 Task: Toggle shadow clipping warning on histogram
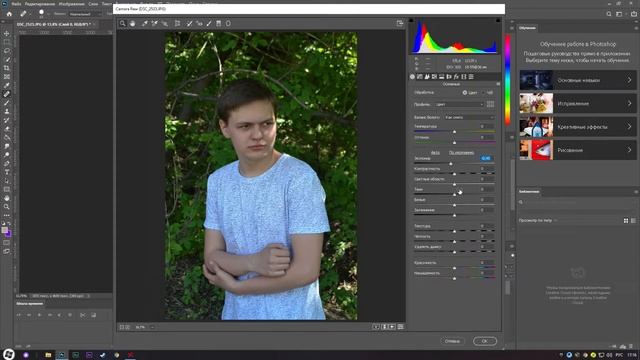(x=411, y=20)
